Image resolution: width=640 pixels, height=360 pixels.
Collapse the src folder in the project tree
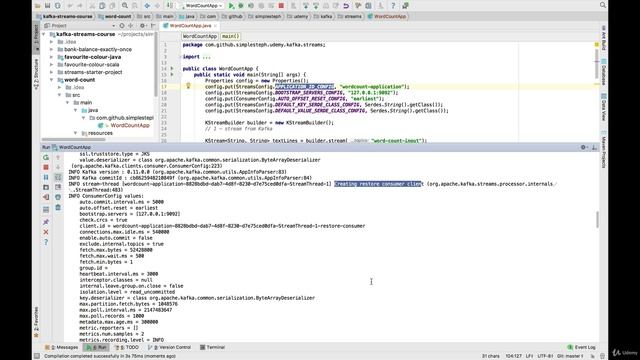pos(60,95)
